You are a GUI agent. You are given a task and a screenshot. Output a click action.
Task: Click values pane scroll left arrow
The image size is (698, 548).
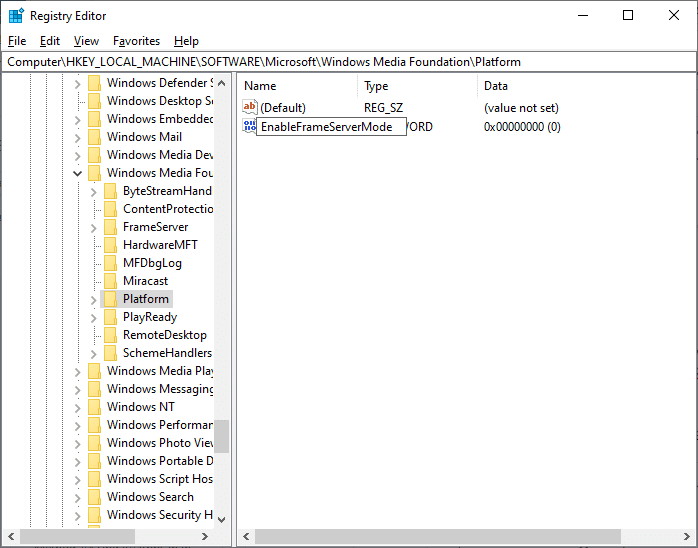tap(246, 536)
